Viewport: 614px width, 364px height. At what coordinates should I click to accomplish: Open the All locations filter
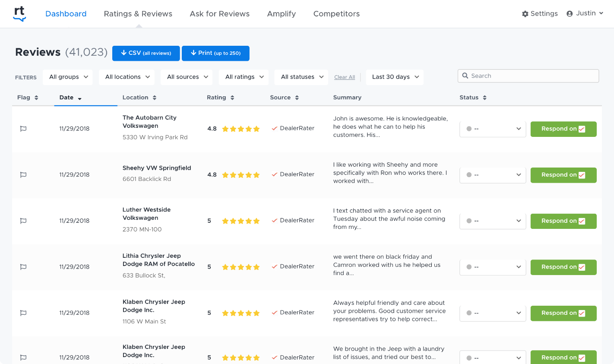point(127,77)
